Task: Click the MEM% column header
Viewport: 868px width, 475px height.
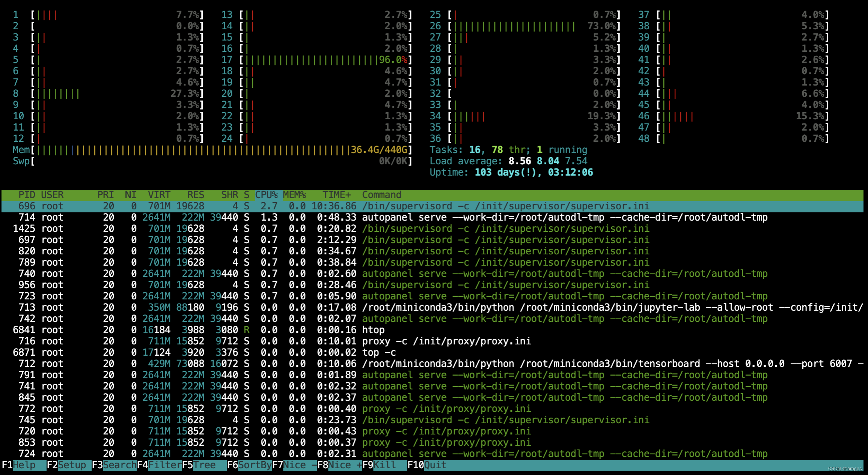Action: click(x=294, y=195)
